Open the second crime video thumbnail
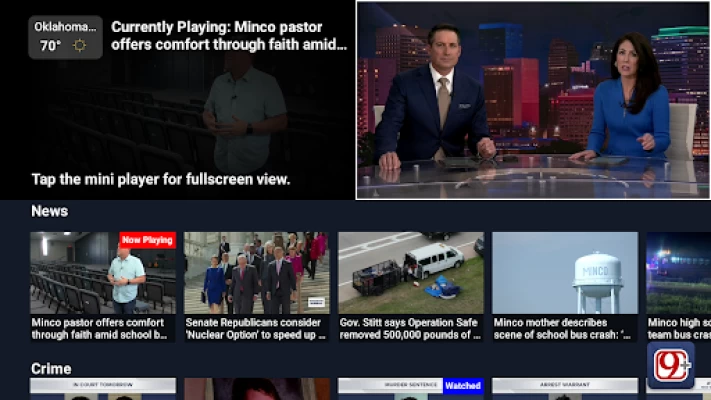The width and height of the screenshot is (711, 400). pyautogui.click(x=257, y=389)
